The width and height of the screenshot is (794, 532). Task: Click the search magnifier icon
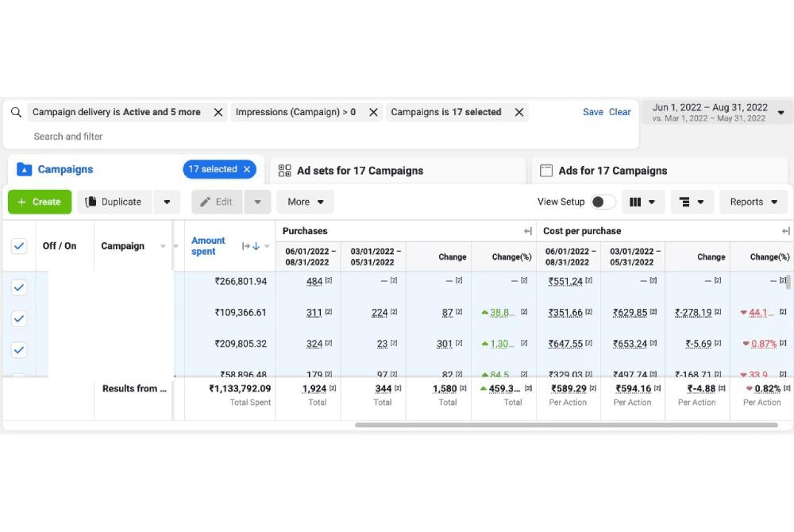click(16, 112)
